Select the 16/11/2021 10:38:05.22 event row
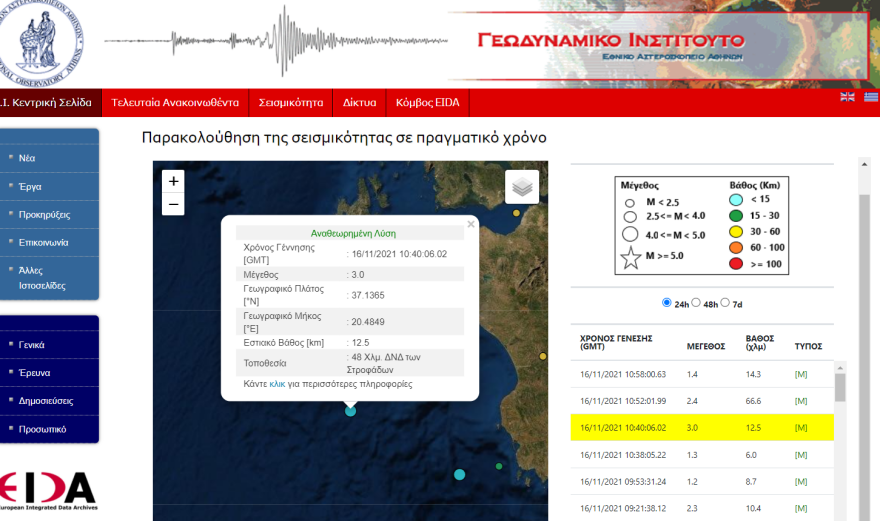This screenshot has width=880, height=521. [702, 455]
